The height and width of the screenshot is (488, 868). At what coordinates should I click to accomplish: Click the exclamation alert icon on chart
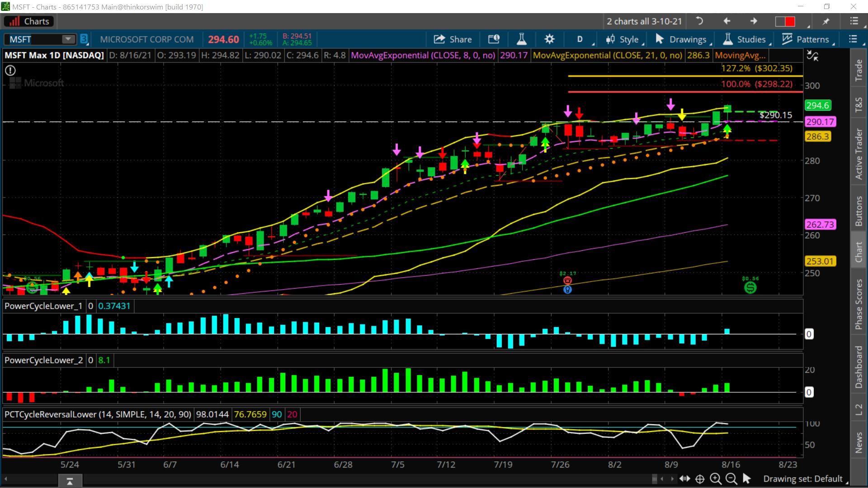pos(10,70)
